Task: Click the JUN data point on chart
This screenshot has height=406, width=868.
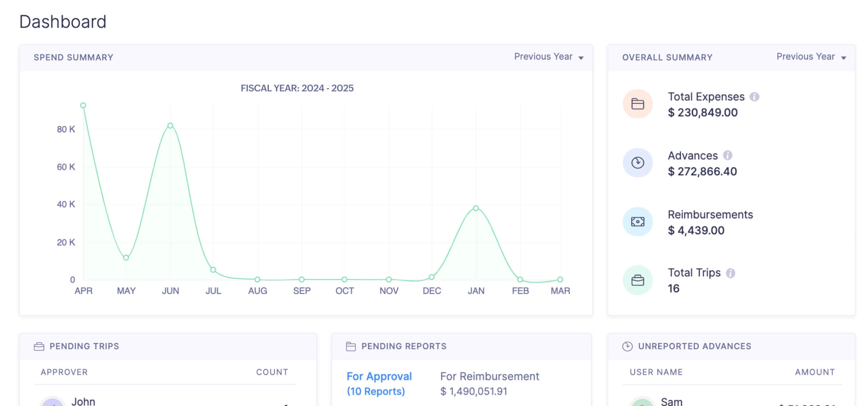Action: point(170,126)
